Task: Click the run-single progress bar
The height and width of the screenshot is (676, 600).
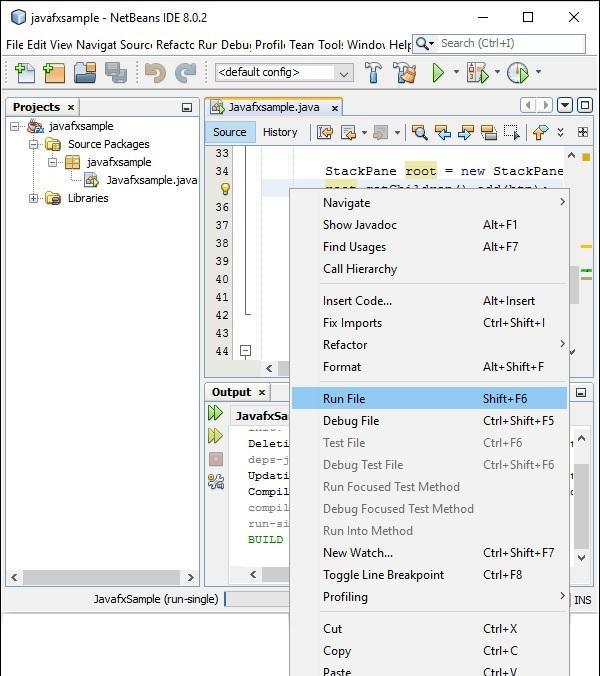Action: 257,599
